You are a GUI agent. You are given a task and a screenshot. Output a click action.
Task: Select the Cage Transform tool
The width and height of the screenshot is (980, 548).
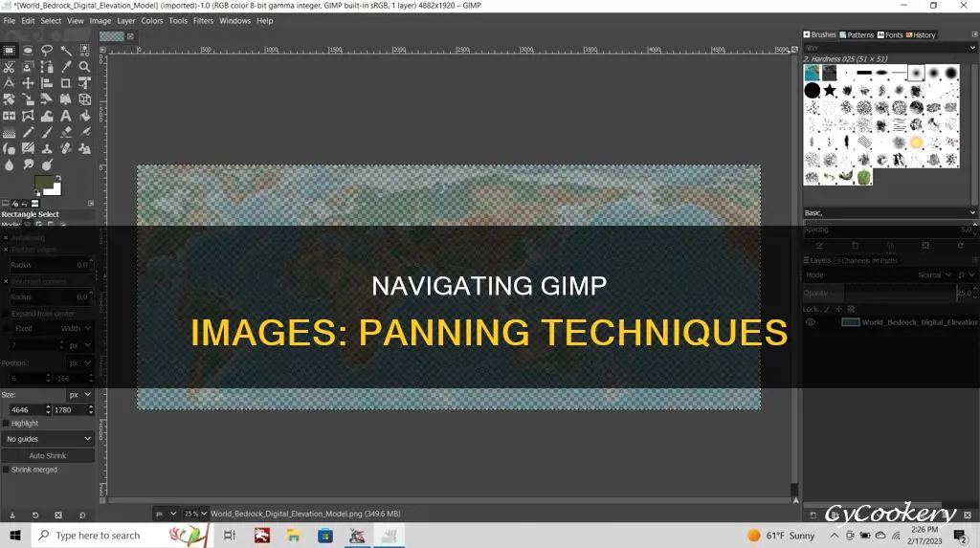pyautogui.click(x=28, y=116)
